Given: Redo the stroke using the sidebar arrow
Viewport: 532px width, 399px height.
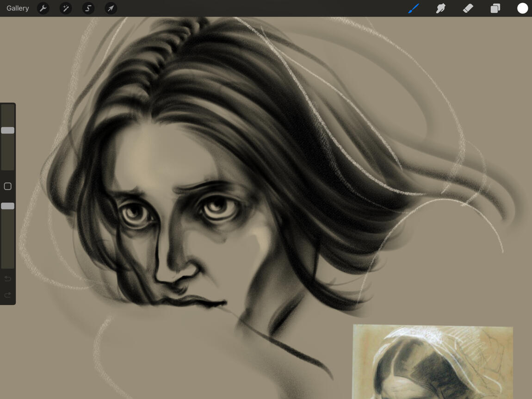Looking at the screenshot, I should pyautogui.click(x=7, y=295).
